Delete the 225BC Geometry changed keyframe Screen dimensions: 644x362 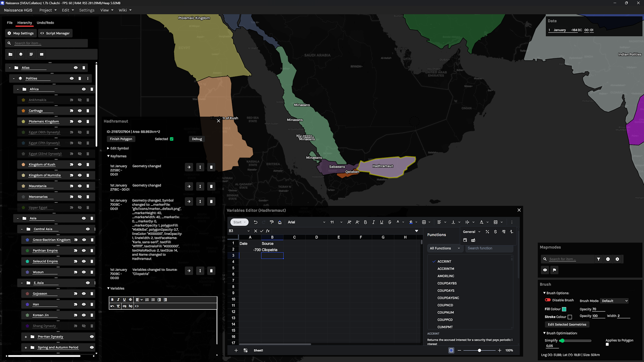[211, 167]
